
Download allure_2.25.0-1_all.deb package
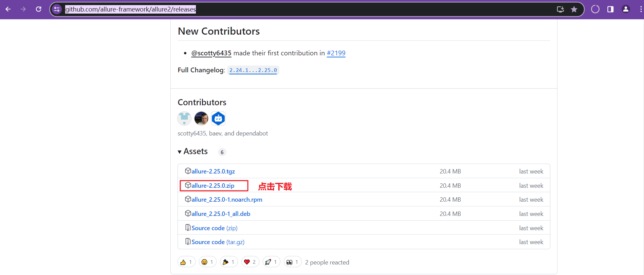pos(221,214)
